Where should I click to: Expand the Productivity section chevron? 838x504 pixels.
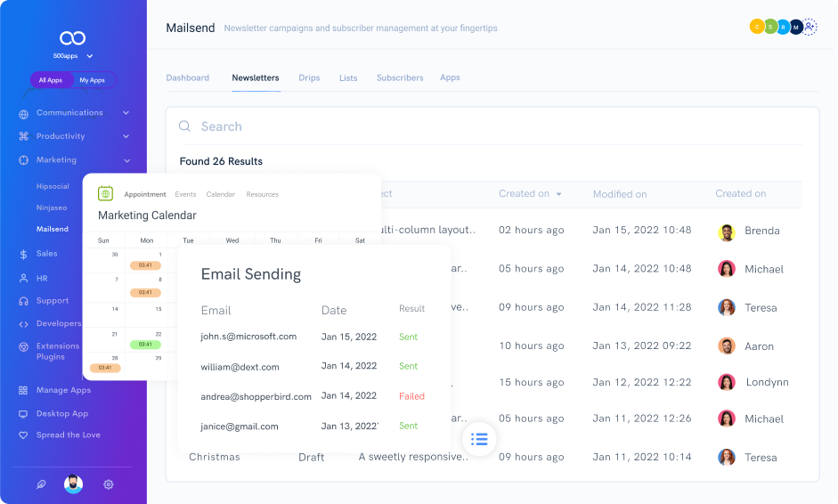click(126, 136)
